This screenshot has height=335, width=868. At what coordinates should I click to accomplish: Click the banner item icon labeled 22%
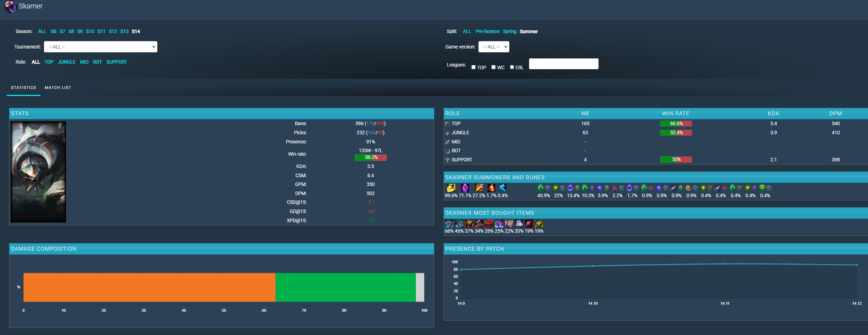coord(509,224)
